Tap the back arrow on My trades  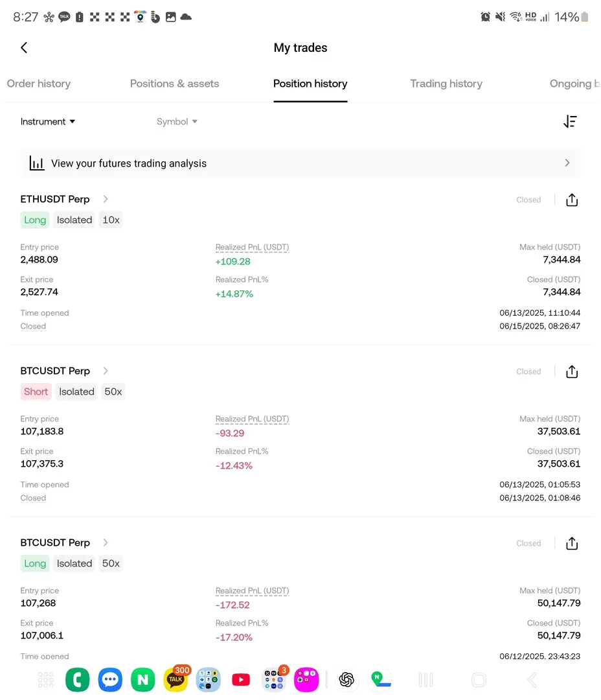[24, 47]
